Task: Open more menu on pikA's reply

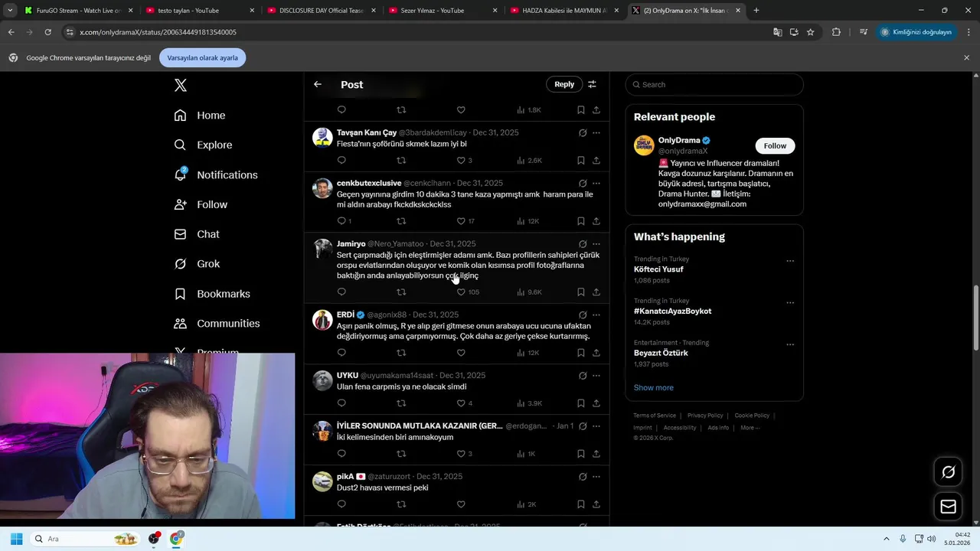Action: pyautogui.click(x=596, y=476)
